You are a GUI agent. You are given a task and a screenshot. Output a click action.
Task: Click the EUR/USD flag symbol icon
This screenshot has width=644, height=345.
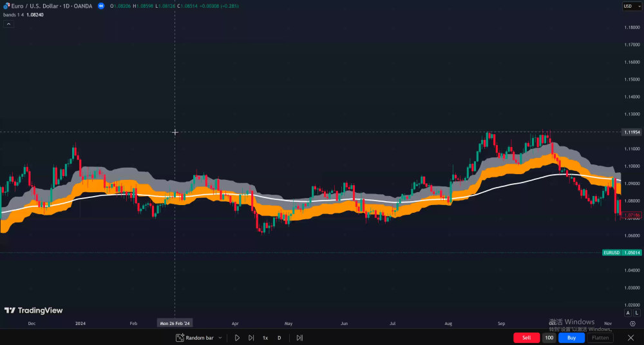[6, 6]
